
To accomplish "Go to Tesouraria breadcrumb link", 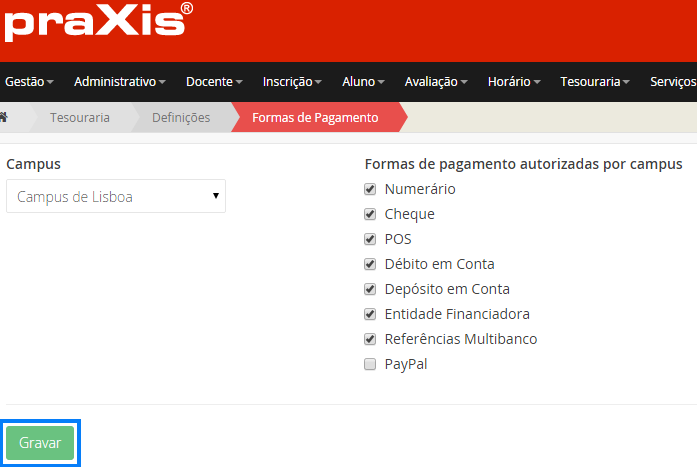I will (80, 117).
